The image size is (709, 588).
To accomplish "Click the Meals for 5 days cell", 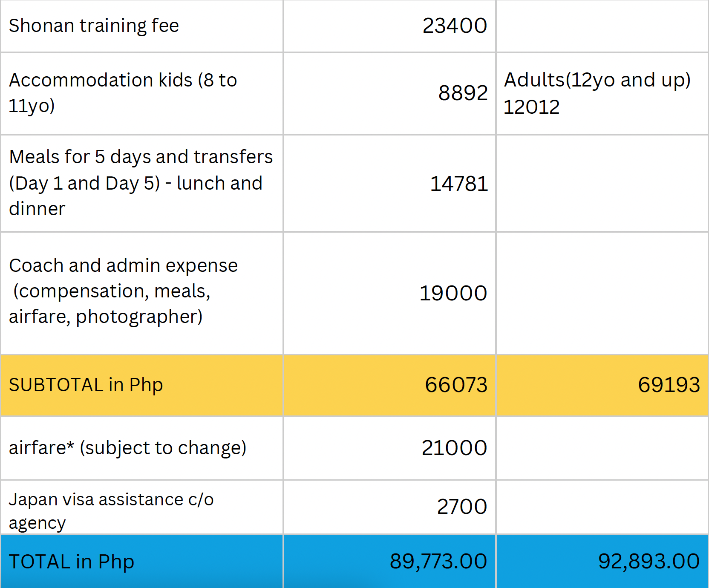I will click(141, 183).
